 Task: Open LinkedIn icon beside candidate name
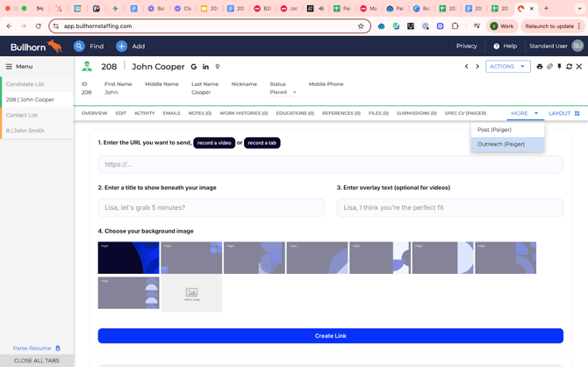(206, 67)
